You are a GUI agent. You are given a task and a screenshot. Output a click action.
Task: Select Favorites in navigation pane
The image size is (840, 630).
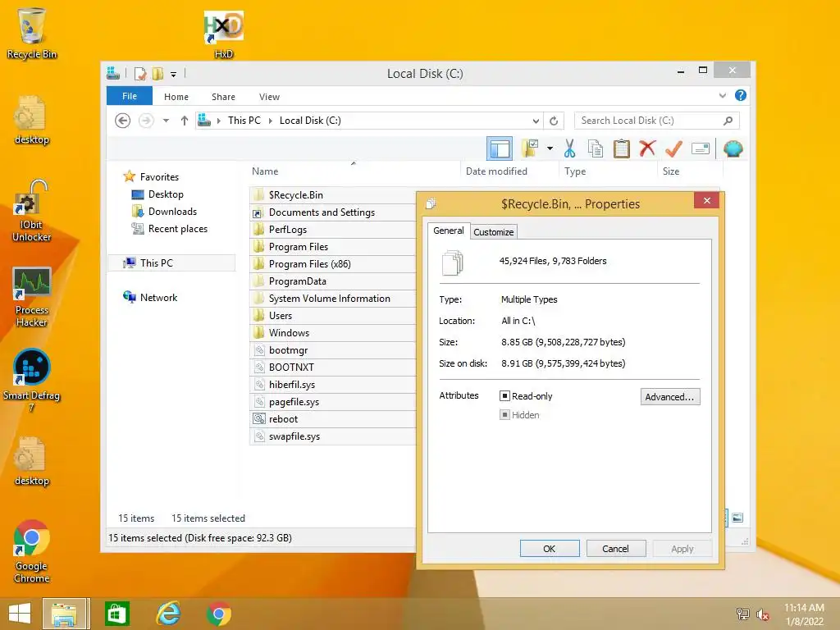(159, 177)
